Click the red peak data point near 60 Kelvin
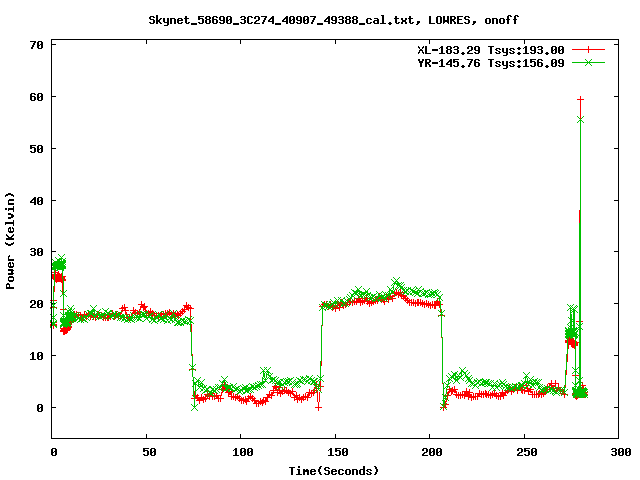The width and height of the screenshot is (640, 480). [x=580, y=99]
